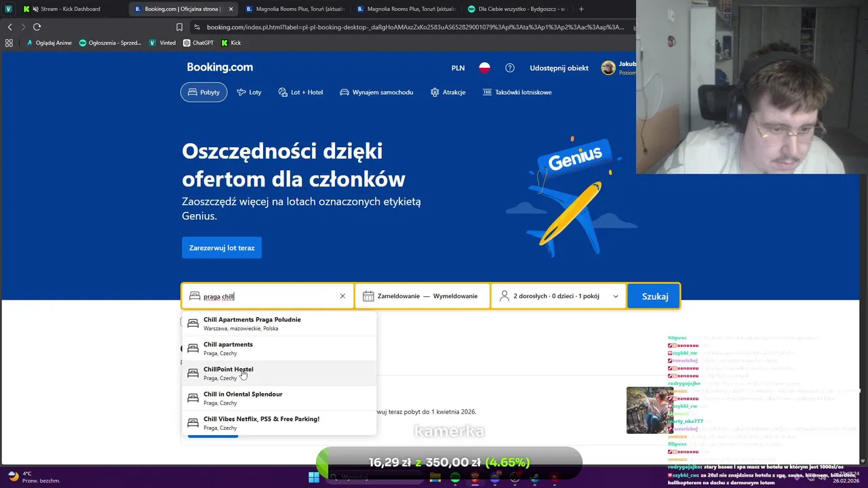Choose Chill Vibes Netflix, PS5 & Free Parking suggestion

(x=279, y=423)
